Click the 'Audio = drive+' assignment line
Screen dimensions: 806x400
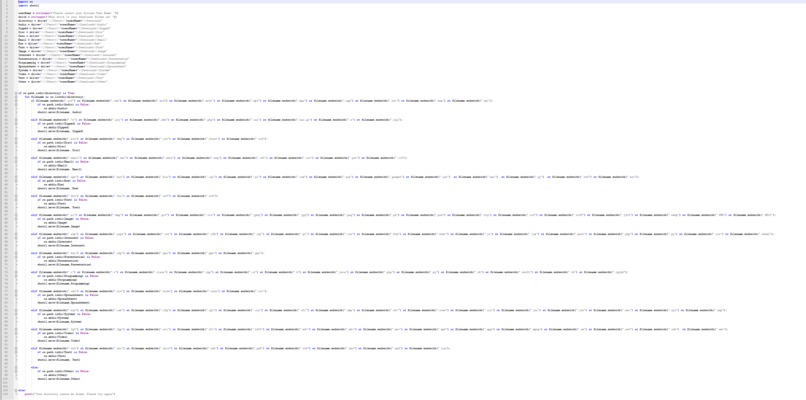(62, 25)
